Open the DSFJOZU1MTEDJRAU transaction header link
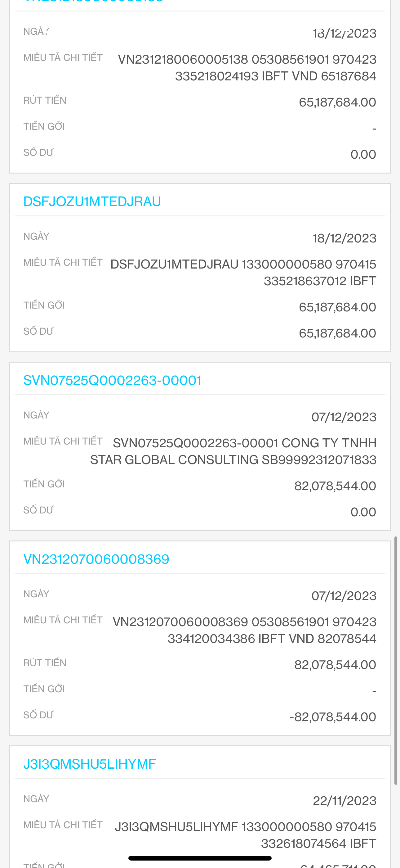The height and width of the screenshot is (868, 400). click(92, 201)
